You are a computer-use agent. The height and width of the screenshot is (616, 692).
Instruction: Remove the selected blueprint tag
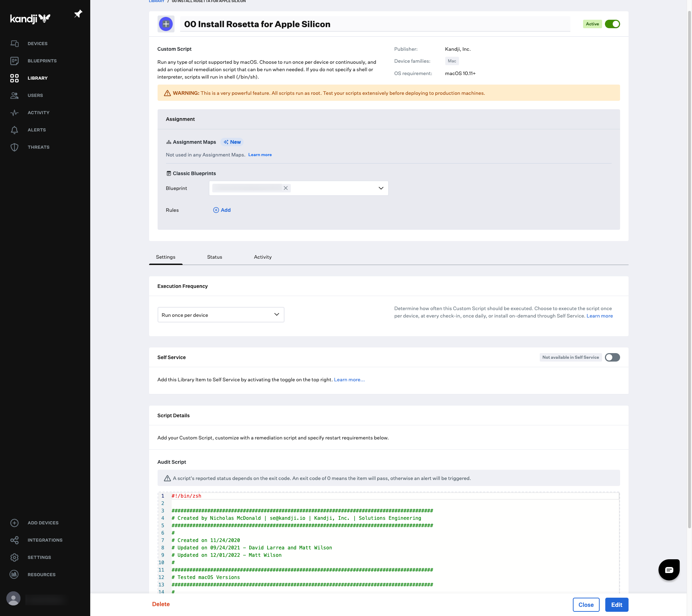286,188
